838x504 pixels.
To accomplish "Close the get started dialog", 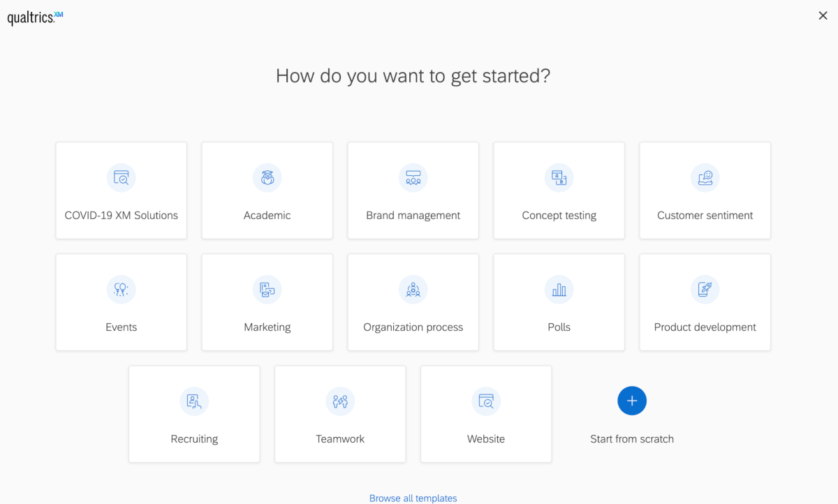I will click(823, 15).
